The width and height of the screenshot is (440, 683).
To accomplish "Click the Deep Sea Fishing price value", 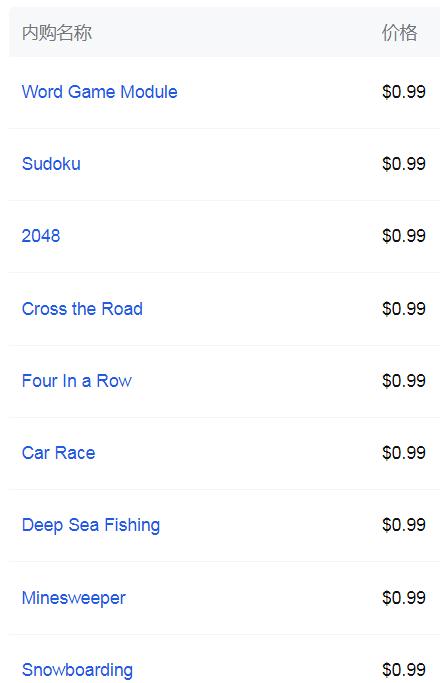I will [404, 525].
